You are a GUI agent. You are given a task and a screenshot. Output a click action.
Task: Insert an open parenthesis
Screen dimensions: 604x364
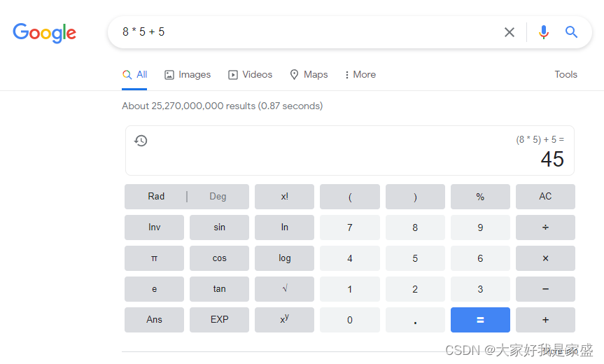tap(350, 197)
